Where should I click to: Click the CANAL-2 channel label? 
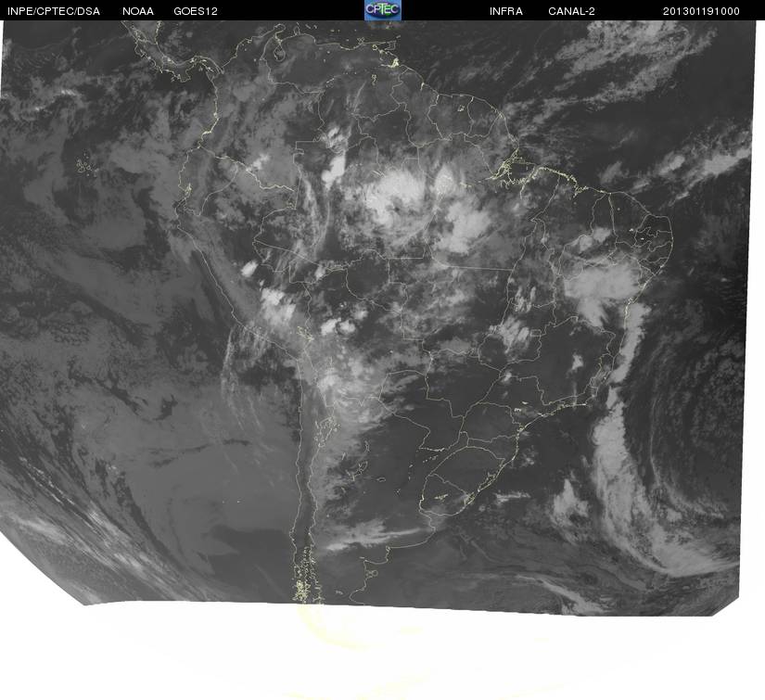pos(571,11)
